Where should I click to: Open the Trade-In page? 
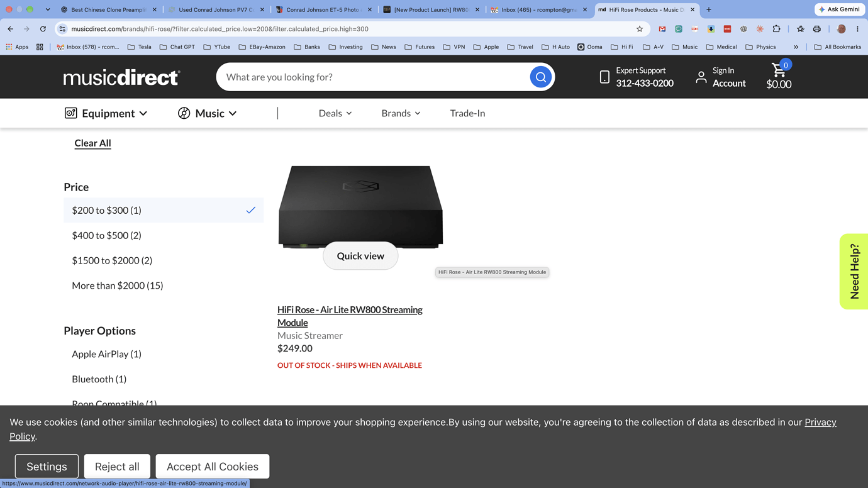point(467,113)
